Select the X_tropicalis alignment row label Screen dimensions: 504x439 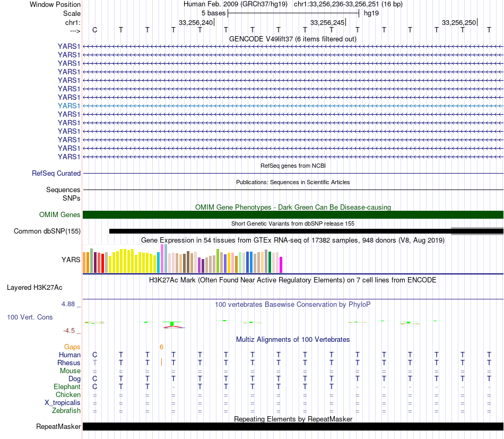pos(63,403)
